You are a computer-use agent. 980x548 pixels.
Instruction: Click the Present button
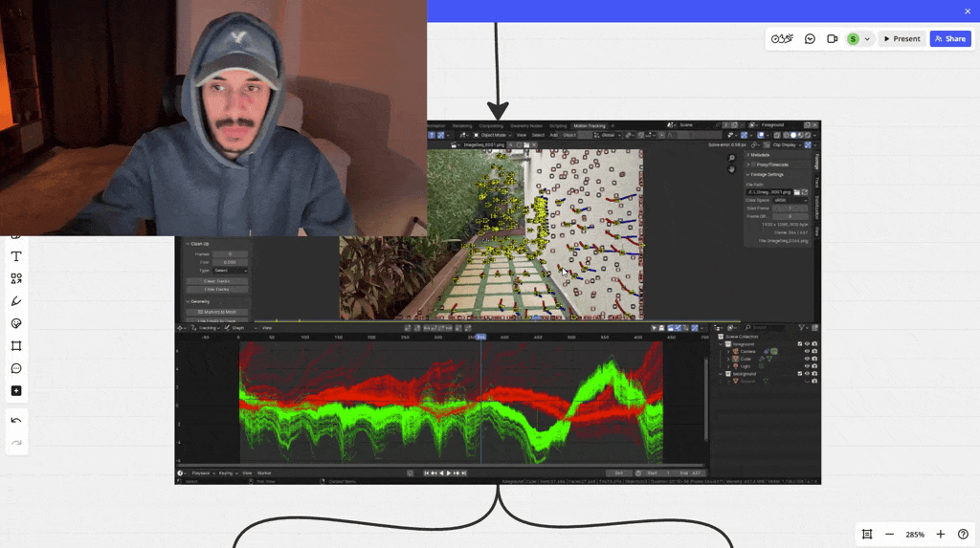tap(902, 39)
